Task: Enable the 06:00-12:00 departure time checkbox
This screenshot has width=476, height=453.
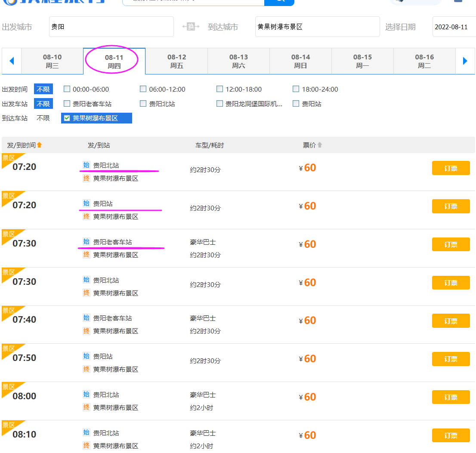Action: [x=143, y=89]
